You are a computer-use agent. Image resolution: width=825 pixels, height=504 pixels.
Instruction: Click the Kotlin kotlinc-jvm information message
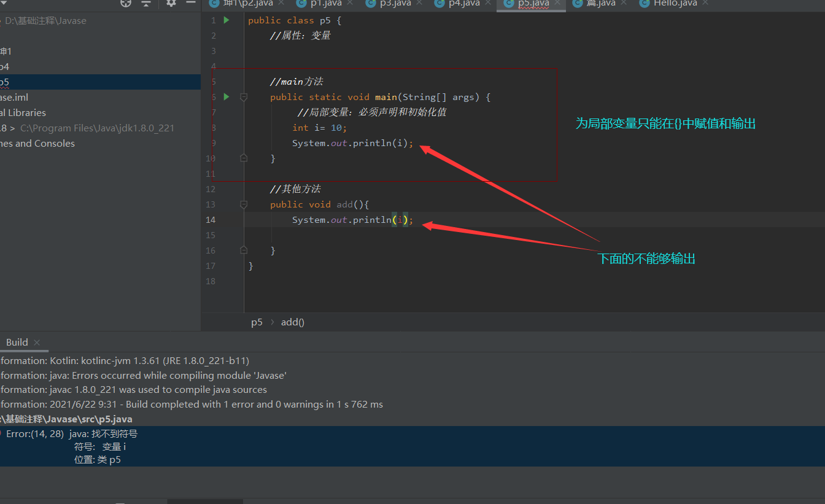point(125,361)
